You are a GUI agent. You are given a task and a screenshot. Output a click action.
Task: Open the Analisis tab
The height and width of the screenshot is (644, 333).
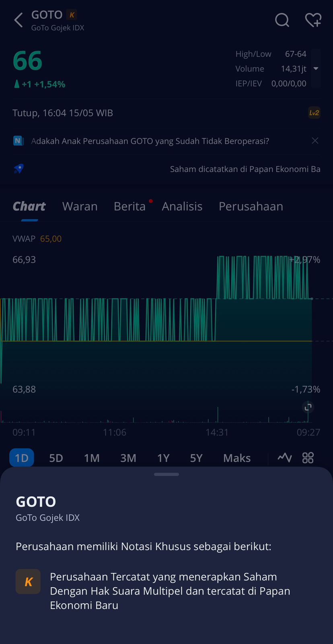182,206
